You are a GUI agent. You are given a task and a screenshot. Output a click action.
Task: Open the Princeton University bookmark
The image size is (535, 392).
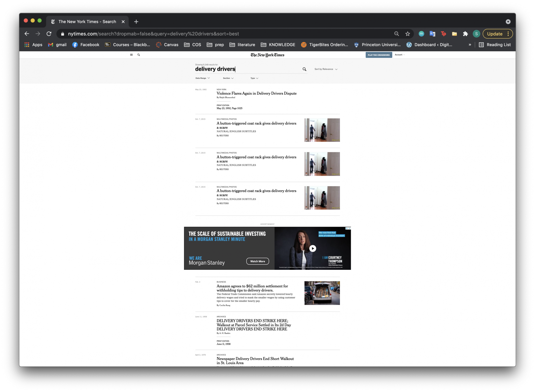click(x=377, y=45)
